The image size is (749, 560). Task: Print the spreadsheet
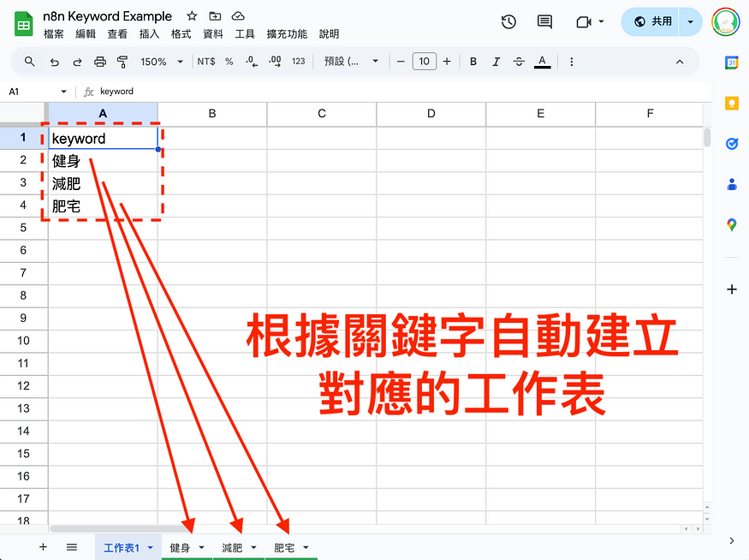click(x=100, y=62)
